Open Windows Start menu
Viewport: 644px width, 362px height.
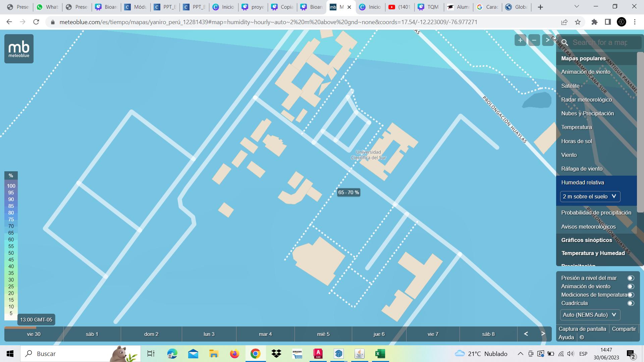pyautogui.click(x=10, y=354)
